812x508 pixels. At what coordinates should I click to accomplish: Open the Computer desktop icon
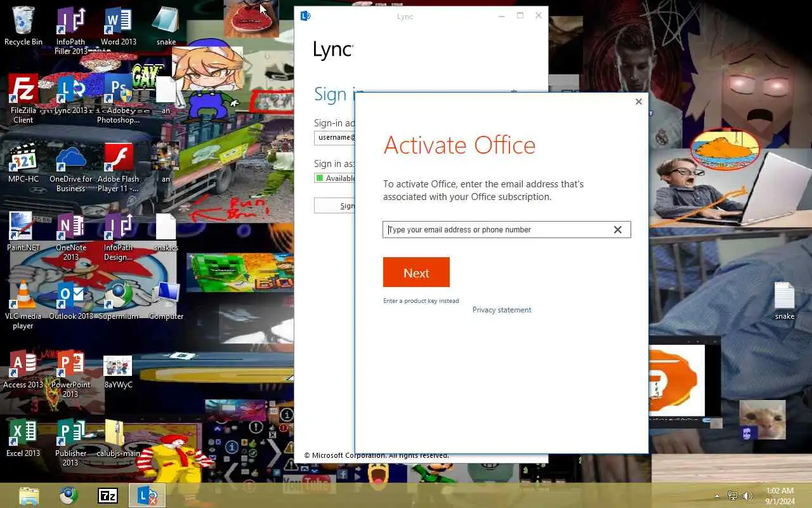click(x=166, y=301)
